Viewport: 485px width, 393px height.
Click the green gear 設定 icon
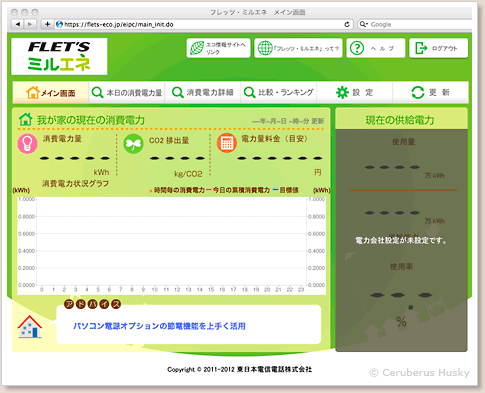pyautogui.click(x=342, y=92)
